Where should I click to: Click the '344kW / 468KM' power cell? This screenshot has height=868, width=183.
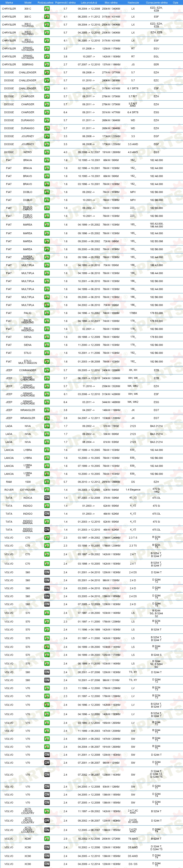click(111, 402)
